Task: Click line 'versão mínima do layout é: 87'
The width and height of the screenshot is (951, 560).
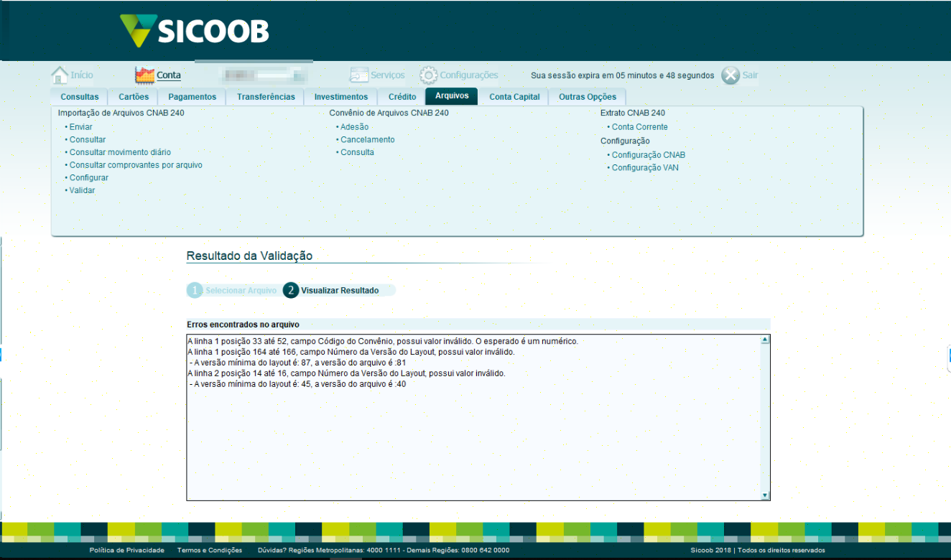Action: (298, 363)
